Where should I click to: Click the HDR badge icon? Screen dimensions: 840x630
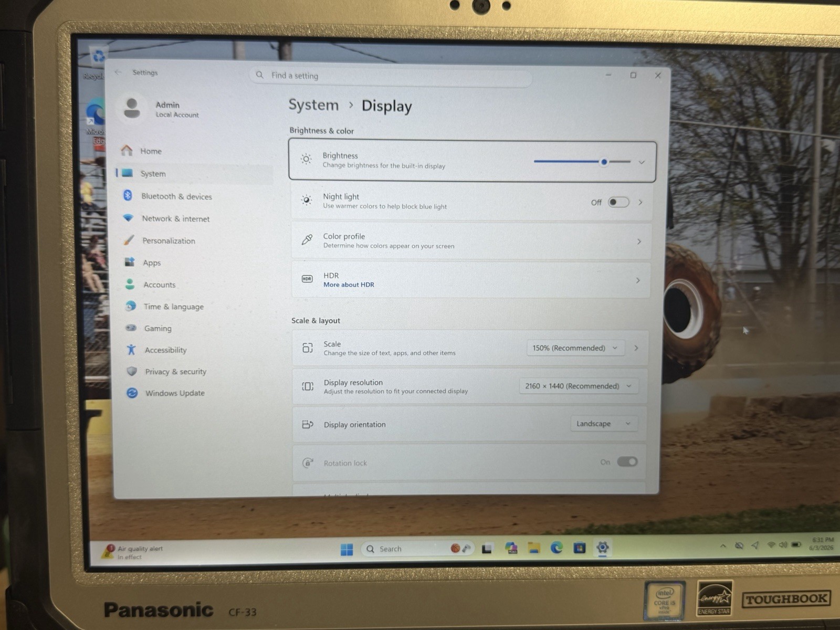307,279
